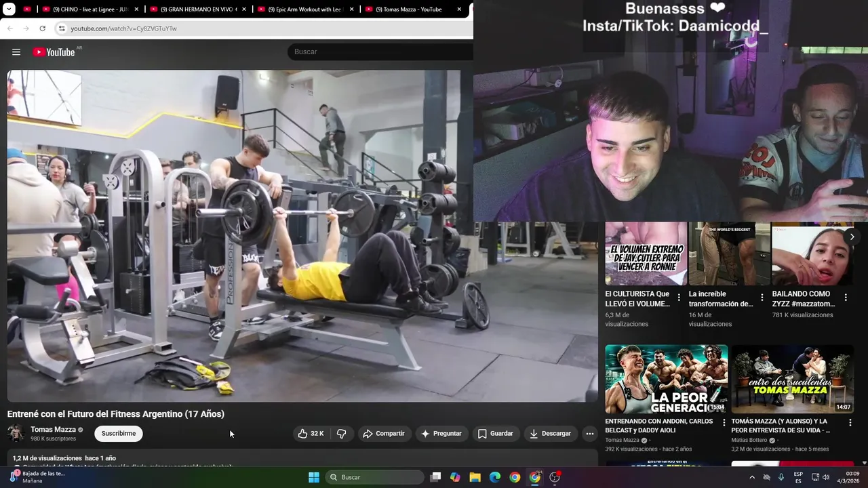Open more actions ellipsis beside Descargar
Image resolution: width=868 pixels, height=488 pixels.
(x=589, y=434)
